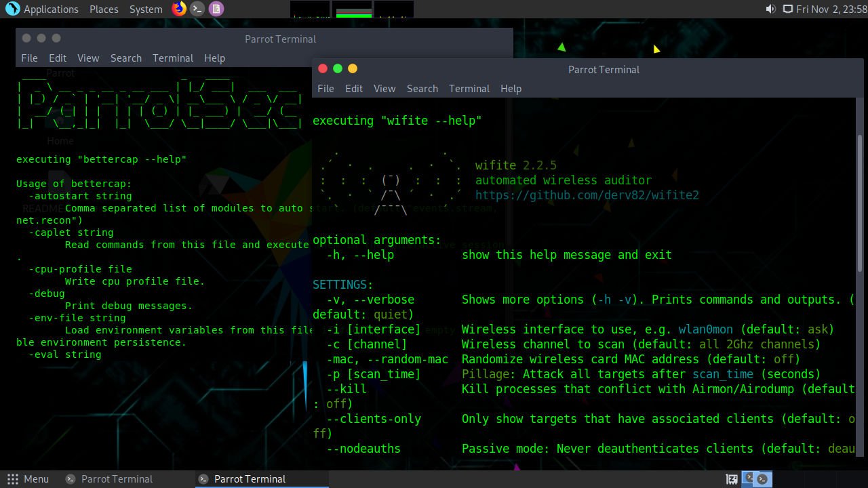Click the Parrot logo beside Applications
Image resolution: width=868 pixels, height=488 pixels.
[12, 9]
